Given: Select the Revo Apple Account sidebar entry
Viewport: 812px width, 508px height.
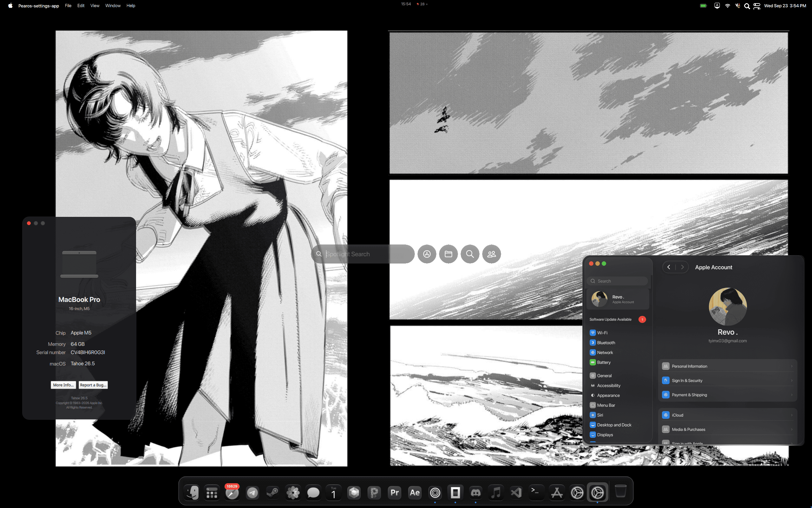Looking at the screenshot, I should tap(618, 299).
